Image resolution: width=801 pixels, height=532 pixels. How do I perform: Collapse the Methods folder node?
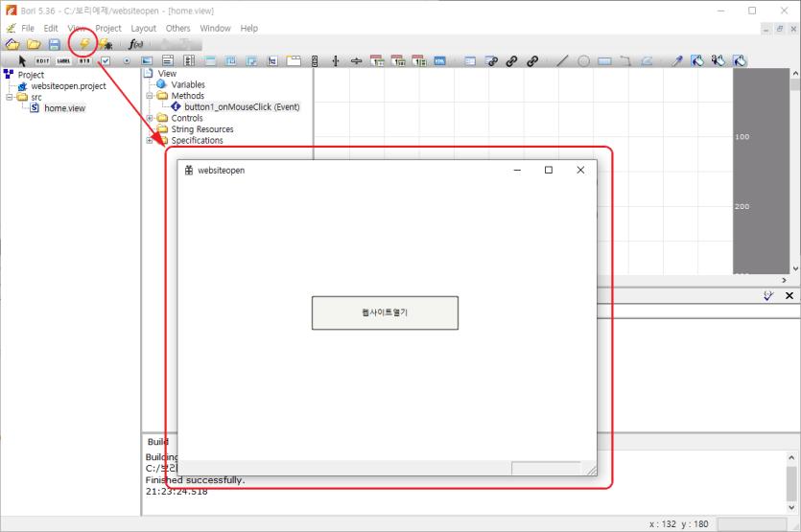[150, 96]
